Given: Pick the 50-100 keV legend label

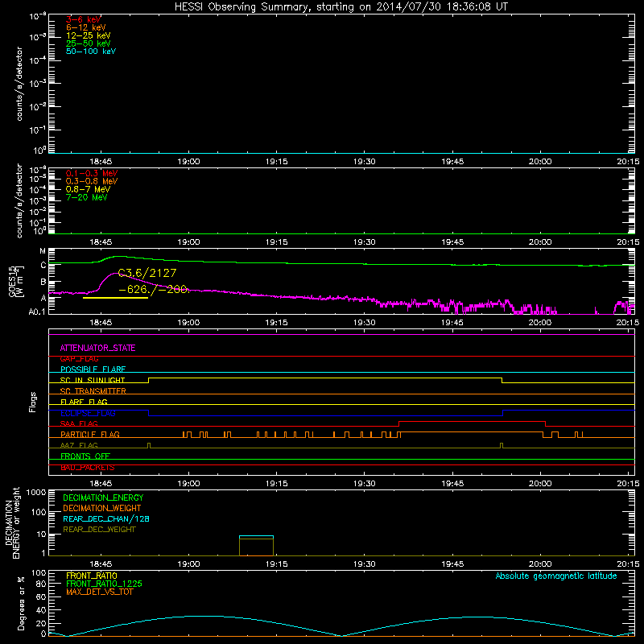Looking at the screenshot, I should click(x=91, y=52).
